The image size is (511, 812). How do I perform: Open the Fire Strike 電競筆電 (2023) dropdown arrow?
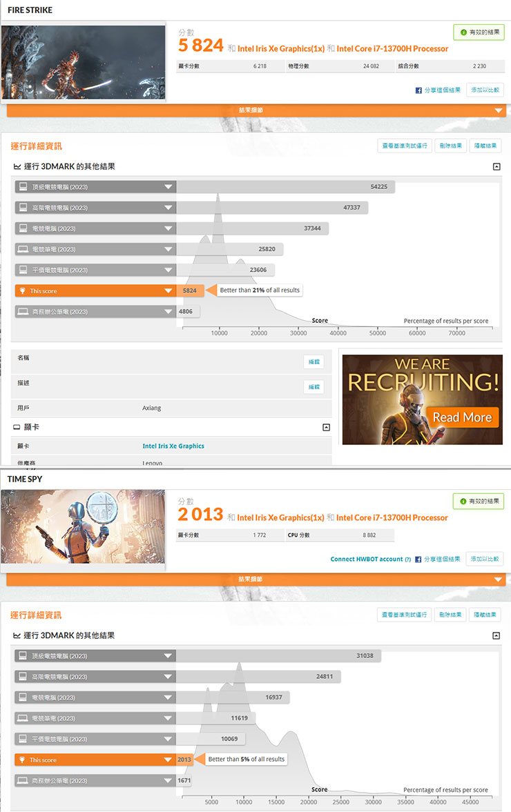click(x=168, y=249)
